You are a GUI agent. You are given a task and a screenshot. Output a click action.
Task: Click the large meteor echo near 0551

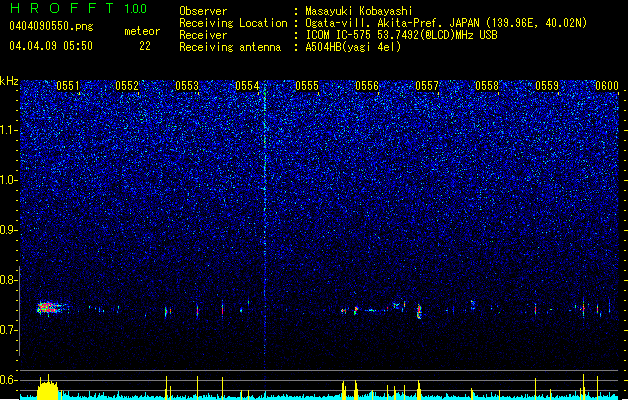pos(50,308)
